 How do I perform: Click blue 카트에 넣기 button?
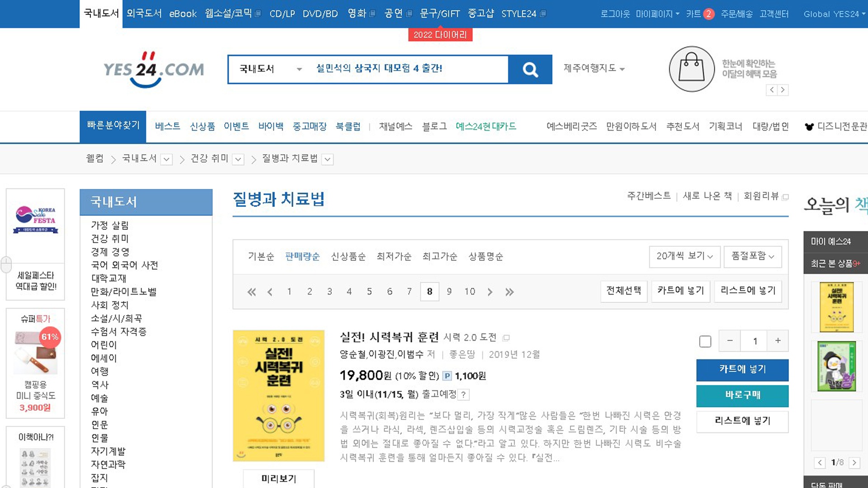(742, 370)
